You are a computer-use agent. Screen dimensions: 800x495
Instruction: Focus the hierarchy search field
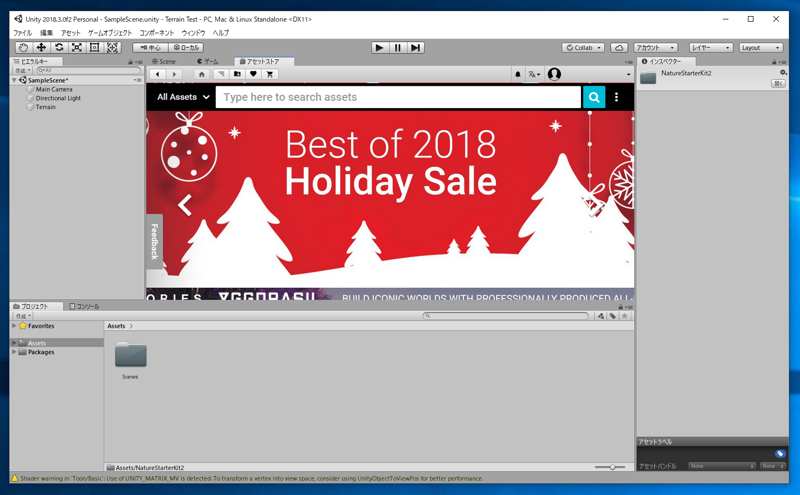88,70
